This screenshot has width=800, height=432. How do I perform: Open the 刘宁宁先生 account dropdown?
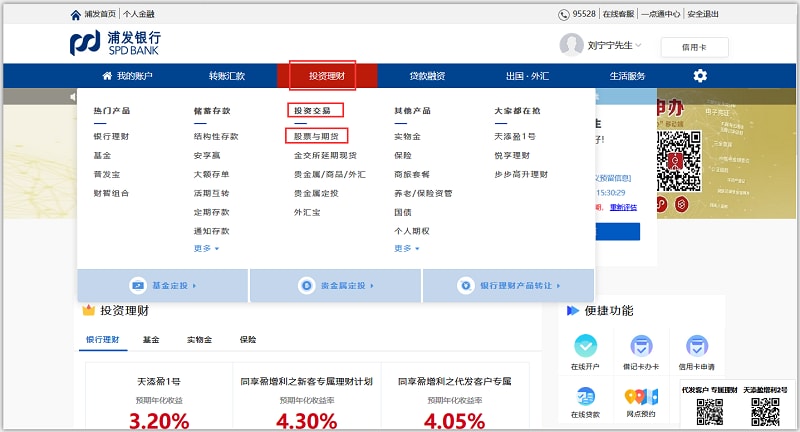coord(614,45)
